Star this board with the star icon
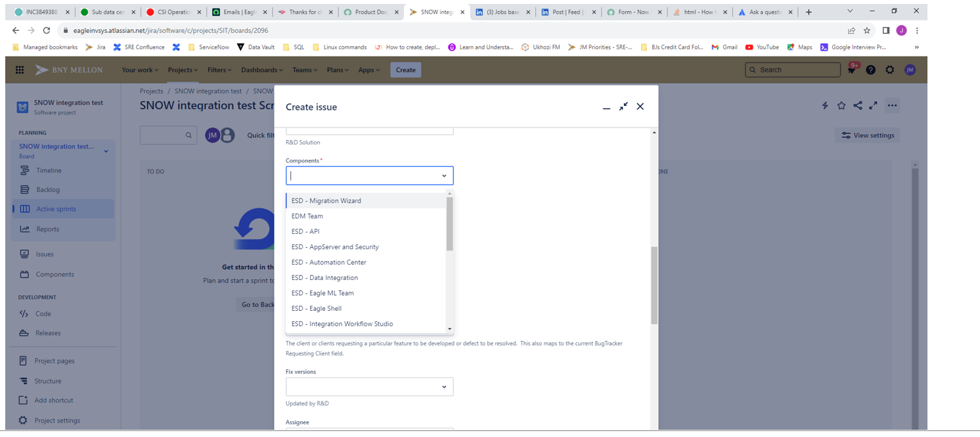The width and height of the screenshot is (980, 437). 841,105
